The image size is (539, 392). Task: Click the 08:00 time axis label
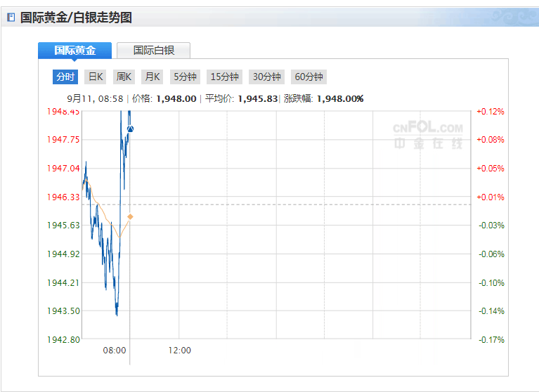click(x=115, y=351)
